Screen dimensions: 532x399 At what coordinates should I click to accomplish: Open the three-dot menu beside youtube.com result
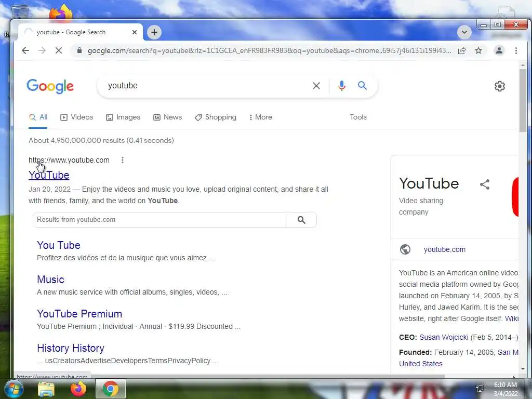click(x=123, y=160)
